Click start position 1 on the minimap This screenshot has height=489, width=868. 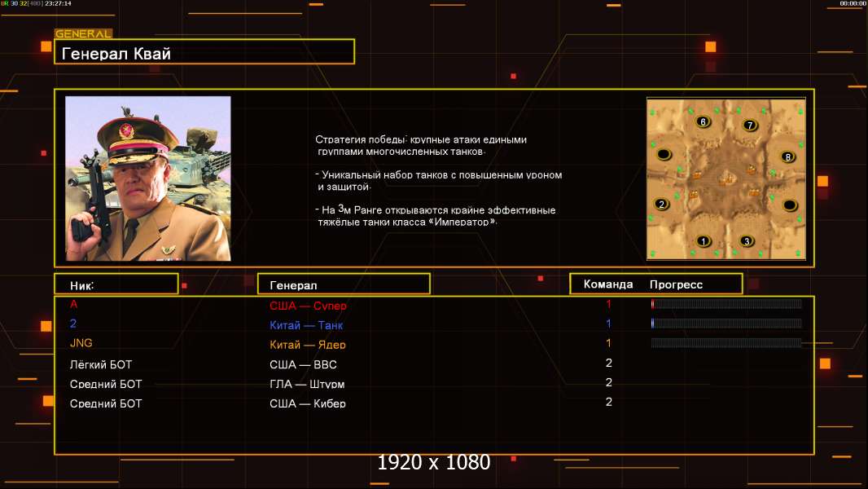pos(704,241)
